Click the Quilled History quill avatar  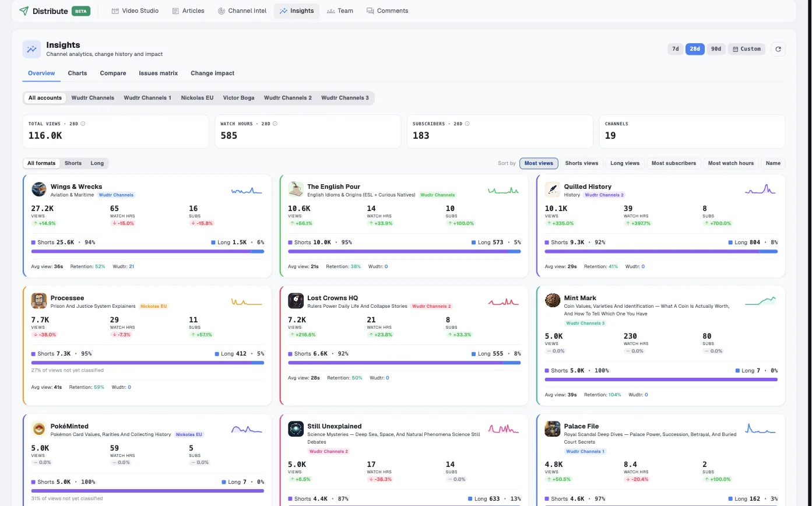[x=553, y=189]
